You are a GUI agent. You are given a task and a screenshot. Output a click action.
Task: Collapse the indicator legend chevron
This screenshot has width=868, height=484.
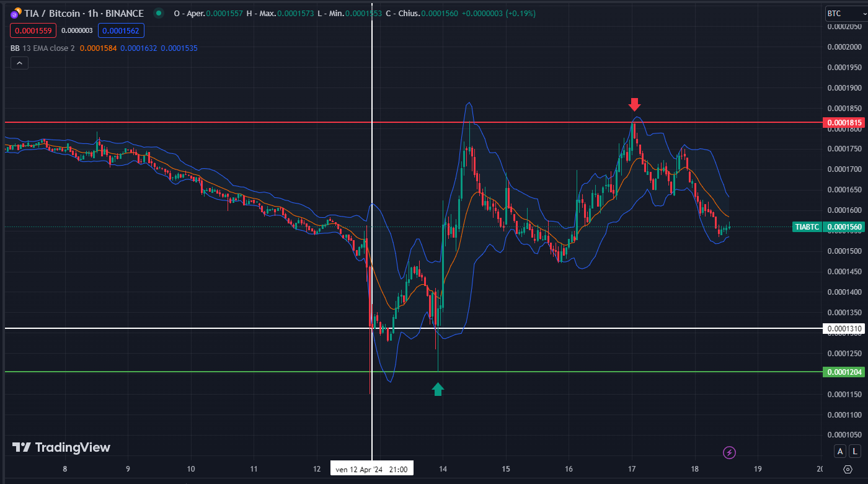[x=19, y=63]
